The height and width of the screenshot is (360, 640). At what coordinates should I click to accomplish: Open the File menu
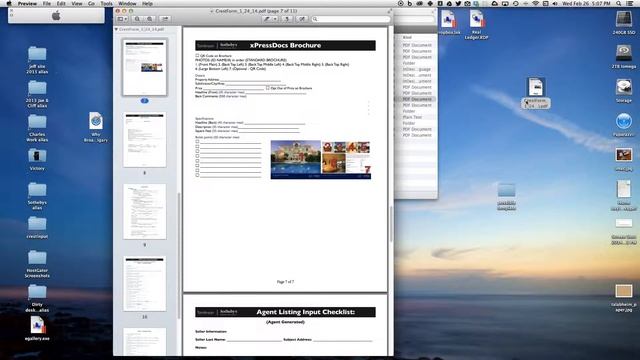coord(47,3)
